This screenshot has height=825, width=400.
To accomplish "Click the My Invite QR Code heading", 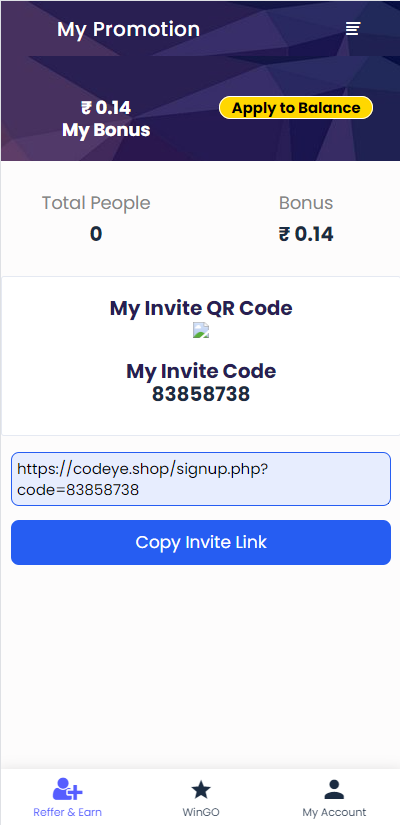I will pyautogui.click(x=201, y=308).
